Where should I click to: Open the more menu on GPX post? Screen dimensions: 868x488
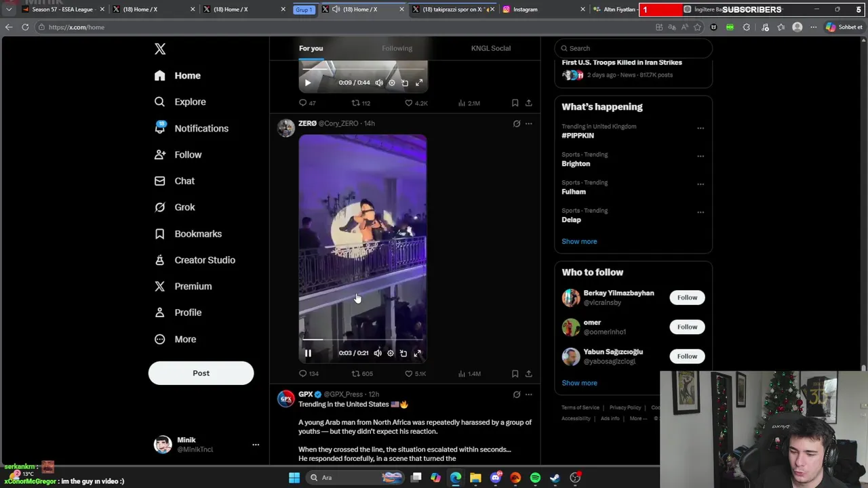coord(528,394)
